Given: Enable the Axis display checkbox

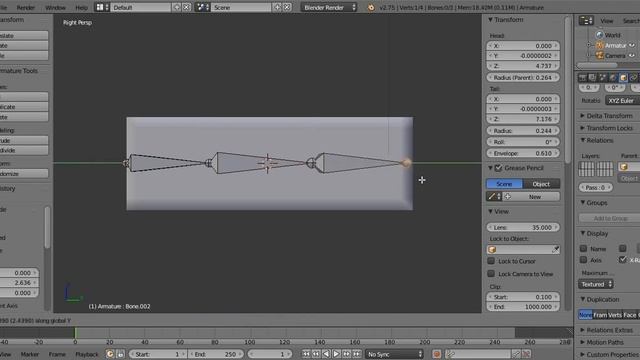Looking at the screenshot, I should click(x=583, y=260).
